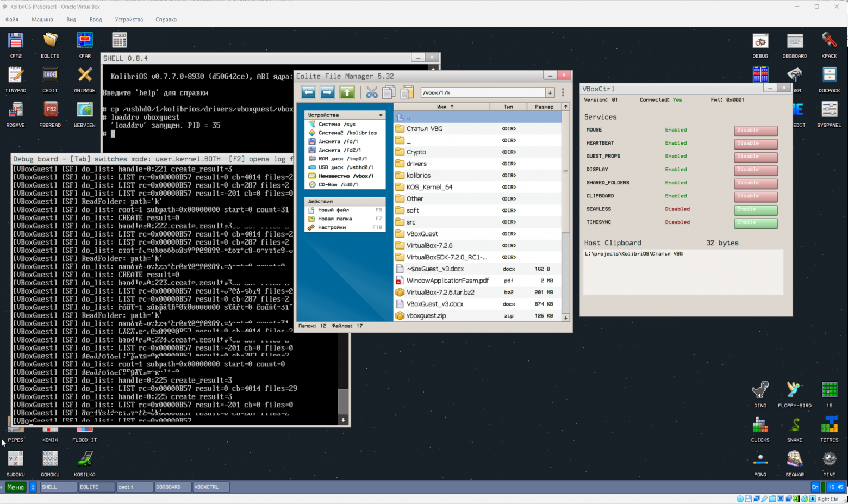
Task: Click the Eolite copy icon
Action: click(x=389, y=92)
